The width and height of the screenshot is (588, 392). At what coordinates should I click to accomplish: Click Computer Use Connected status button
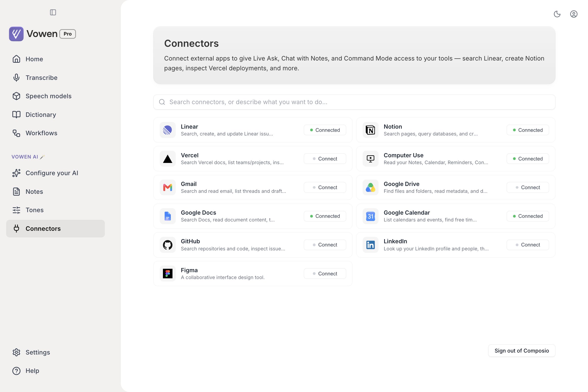pos(527,159)
